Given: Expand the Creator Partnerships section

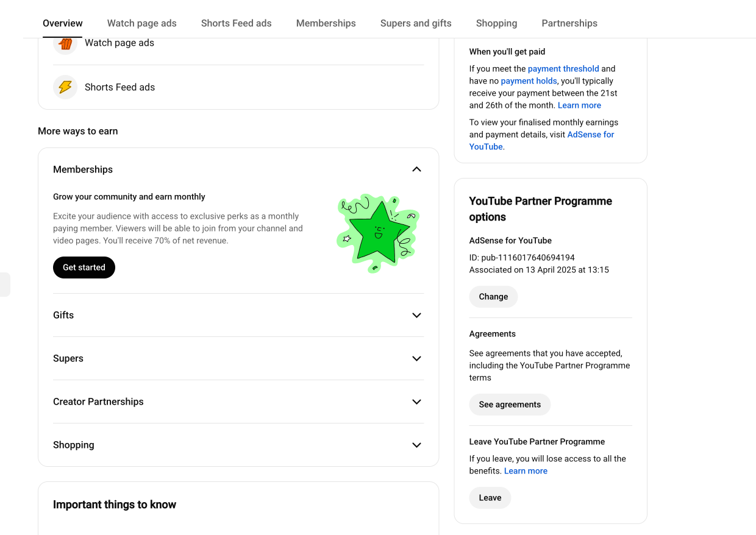Looking at the screenshot, I should pos(416,402).
